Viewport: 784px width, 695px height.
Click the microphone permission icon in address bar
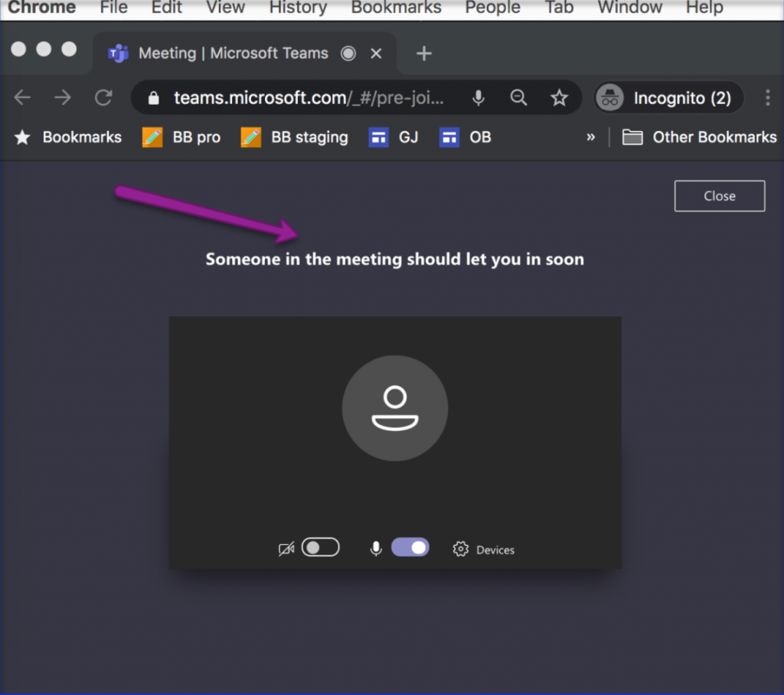479,98
